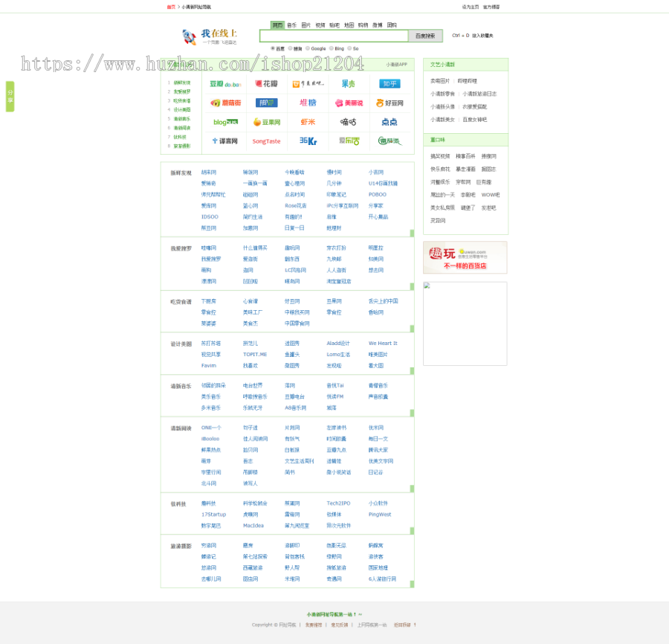
Task: Open the PingWest link
Action: (x=380, y=515)
